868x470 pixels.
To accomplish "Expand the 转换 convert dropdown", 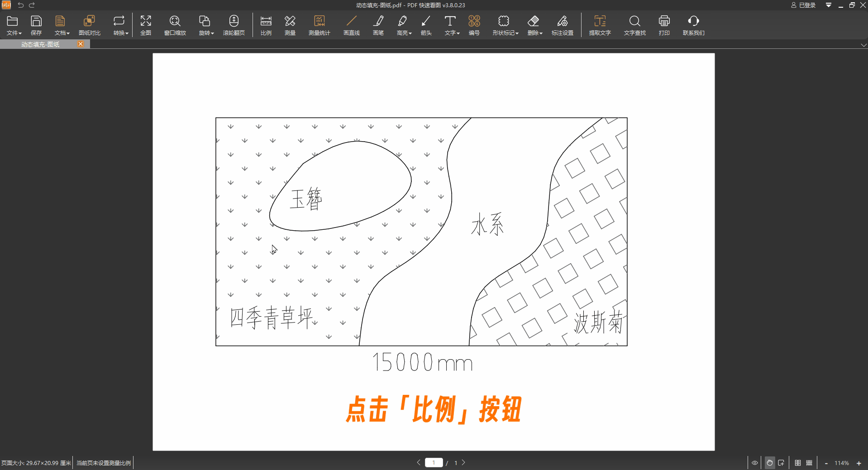I will 120,25.
